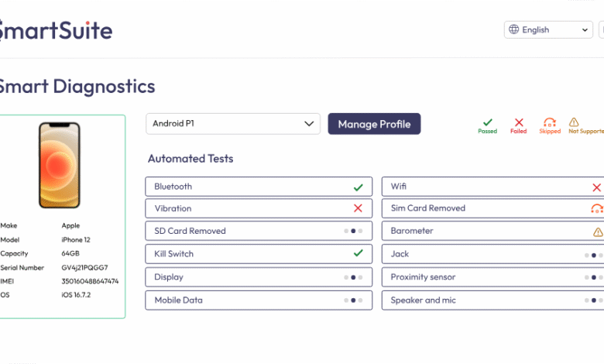Click the orange Skipped legend icon

(x=550, y=122)
